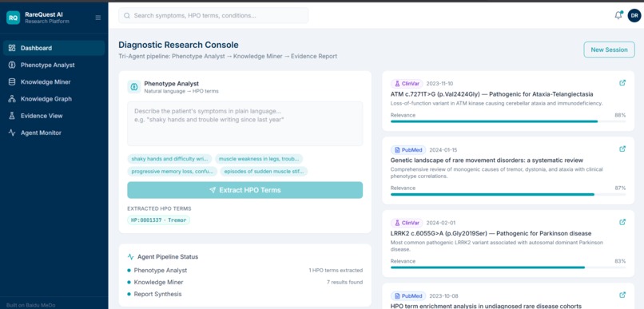This screenshot has width=644, height=309.
Task: Click the Agent Pipeline Status activity icon
Action: [130, 257]
